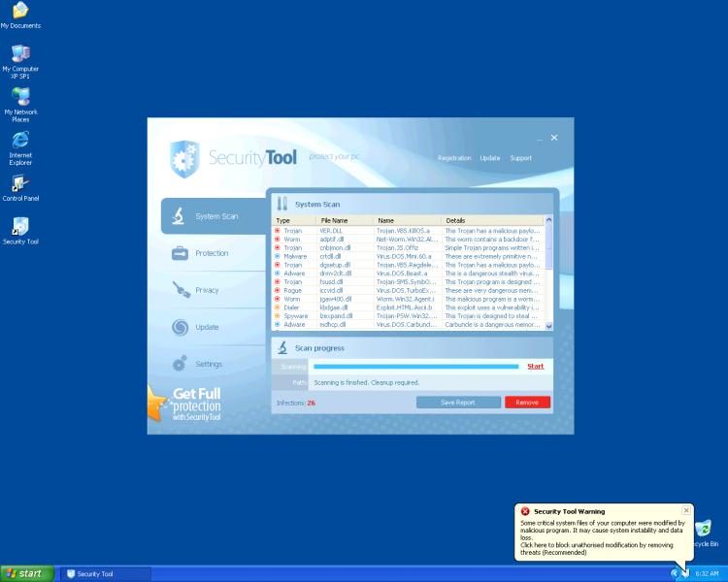Select the dgsetup.dll file name cell

(335, 265)
